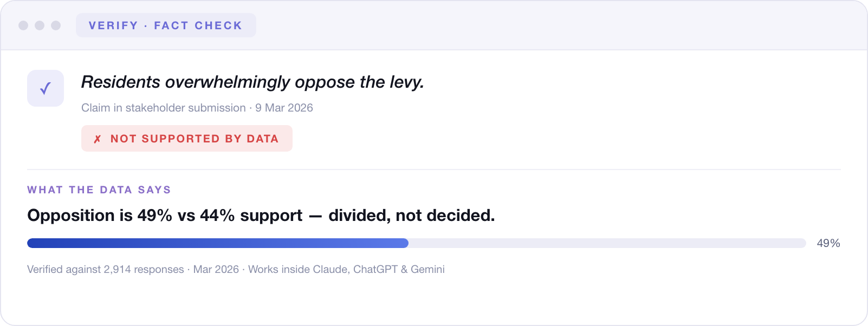
Task: Click the red X icon in verdict badge
Action: click(x=98, y=139)
